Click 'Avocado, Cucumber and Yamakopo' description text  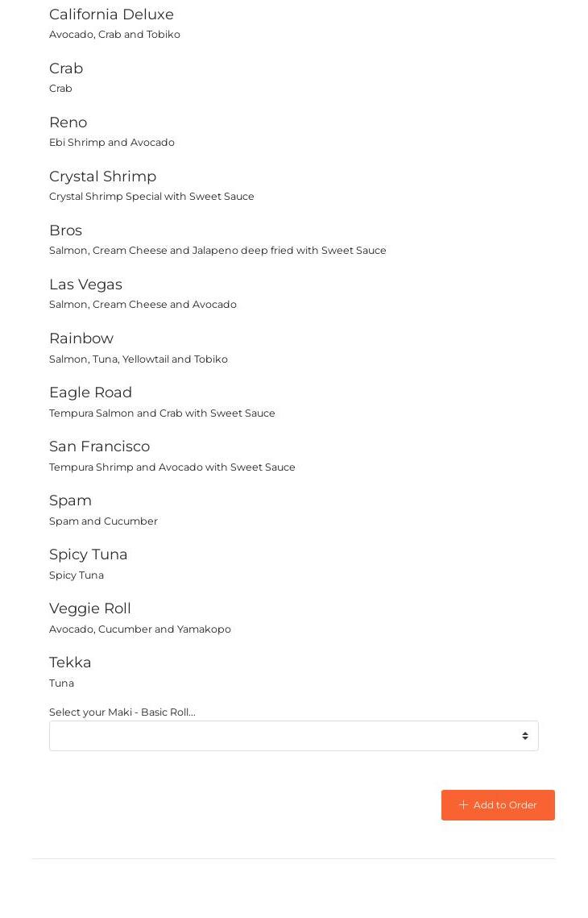pos(139,629)
